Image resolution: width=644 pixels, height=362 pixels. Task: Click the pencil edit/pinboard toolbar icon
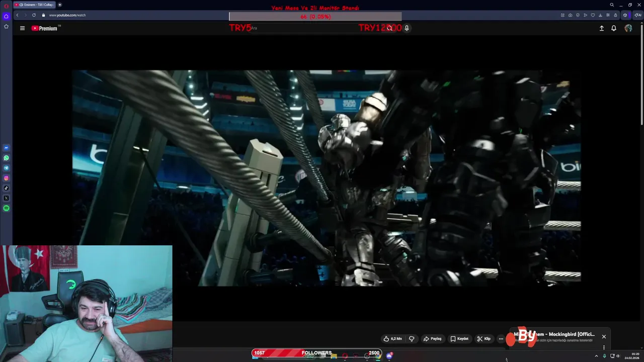point(562,15)
